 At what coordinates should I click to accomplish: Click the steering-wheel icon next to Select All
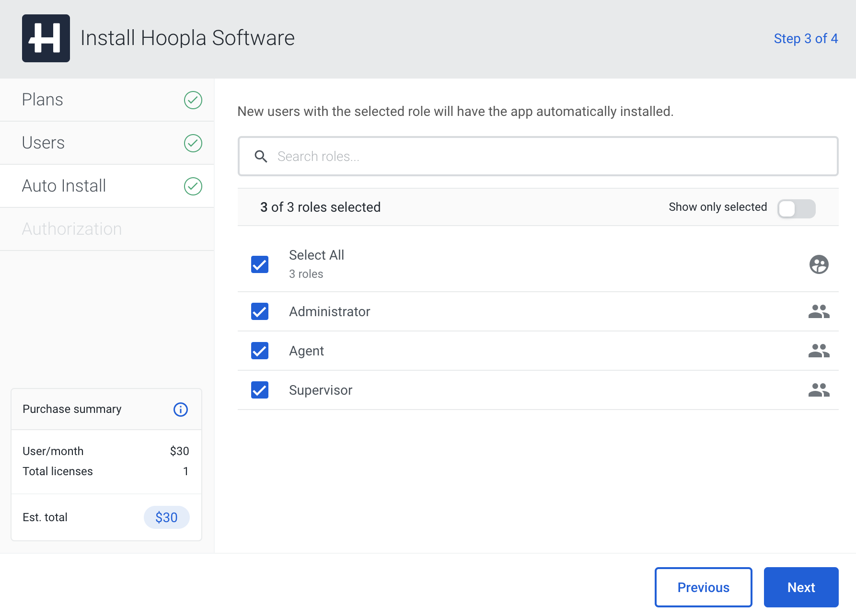(818, 264)
